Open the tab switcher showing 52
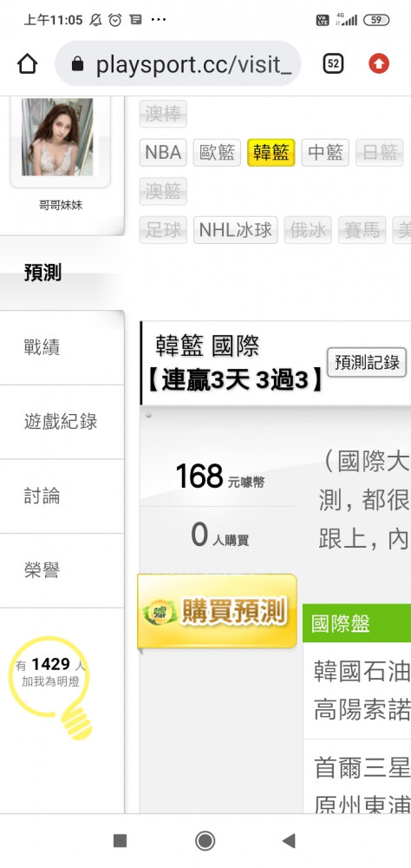The image size is (411, 868). point(333,64)
